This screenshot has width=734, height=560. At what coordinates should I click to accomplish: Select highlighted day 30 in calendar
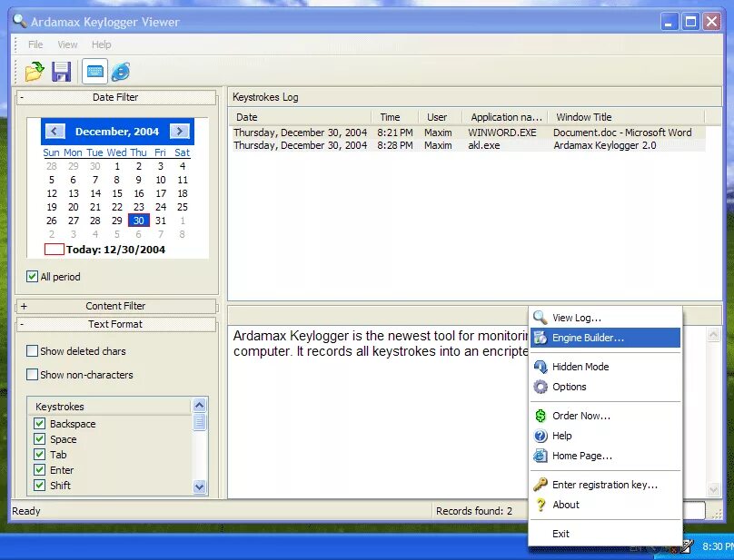(139, 221)
